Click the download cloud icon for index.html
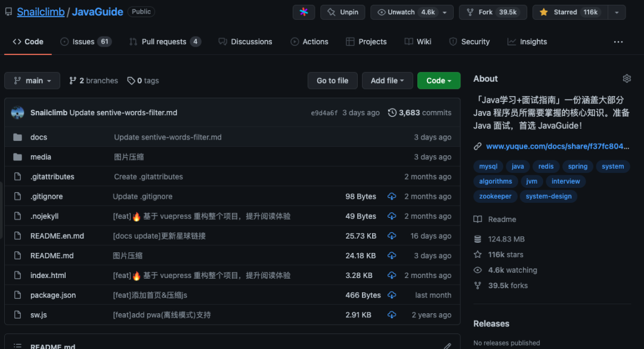The image size is (644, 349). coord(392,276)
